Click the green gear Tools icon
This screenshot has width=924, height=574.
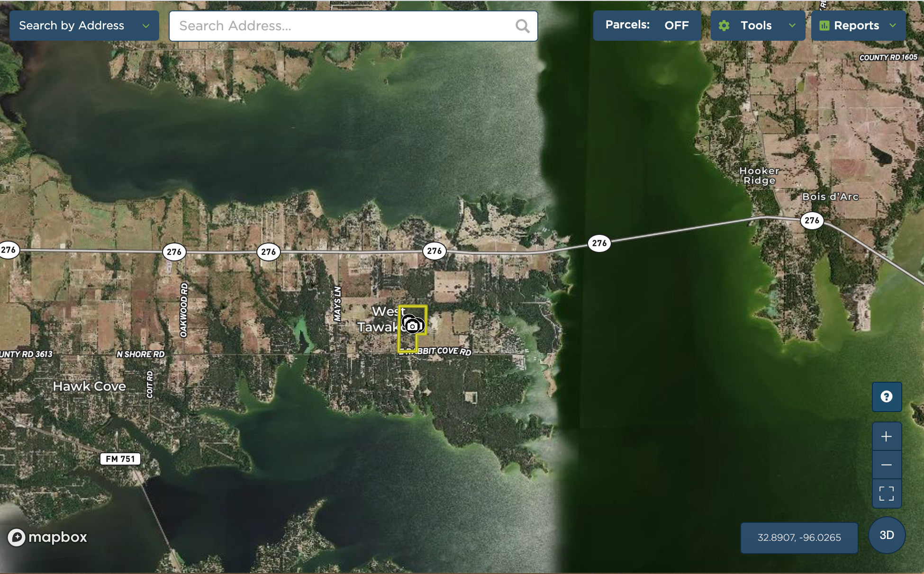click(724, 26)
